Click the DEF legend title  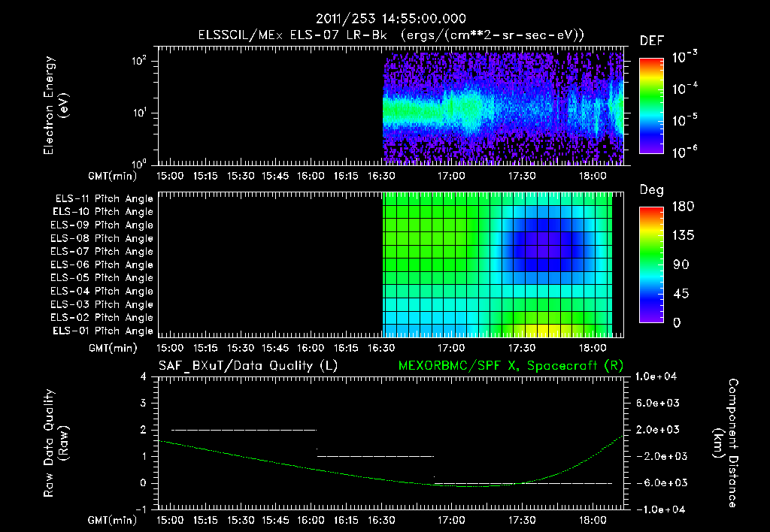(x=652, y=41)
